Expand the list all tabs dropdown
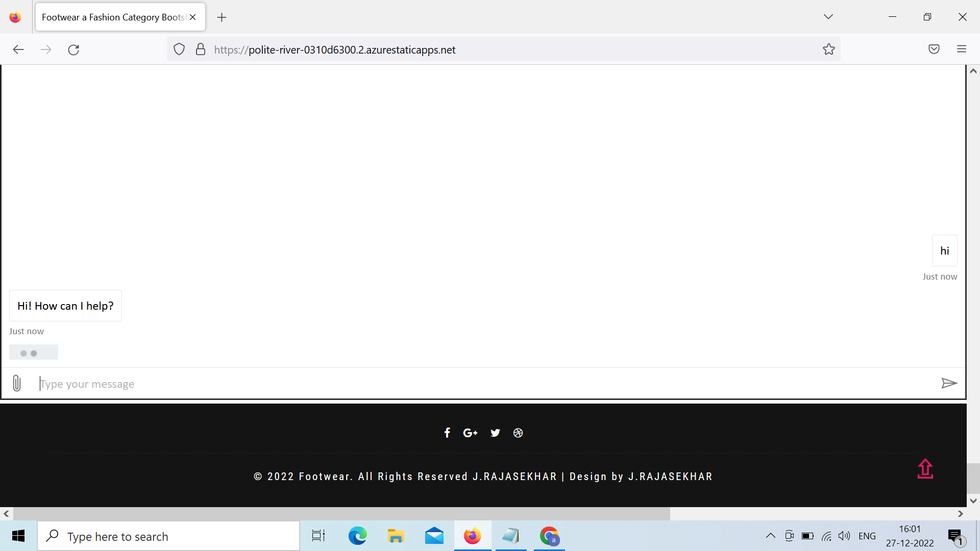Viewport: 980px width, 551px height. [x=828, y=17]
